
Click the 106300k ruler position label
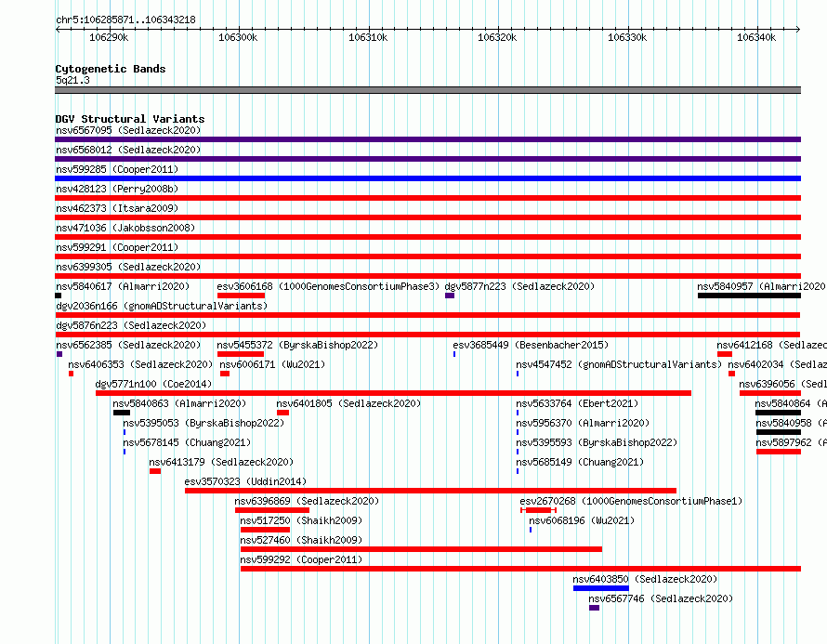(x=238, y=37)
